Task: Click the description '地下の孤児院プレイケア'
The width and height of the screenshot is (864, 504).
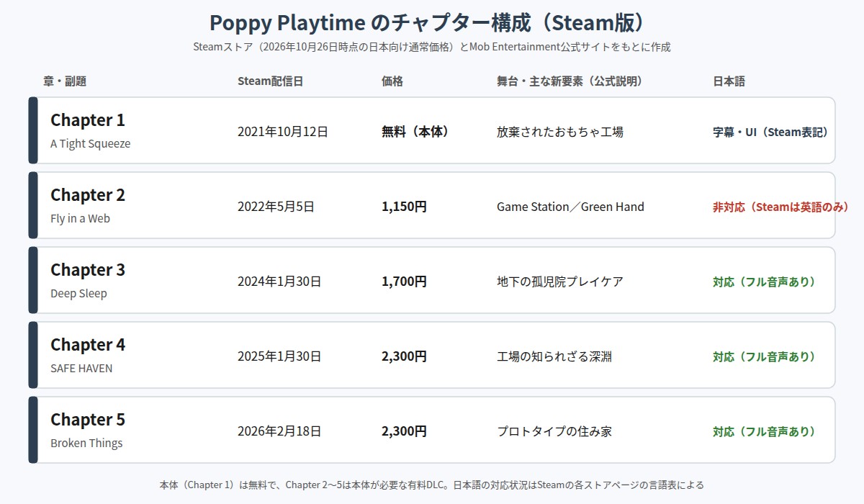Action: pyautogui.click(x=560, y=282)
